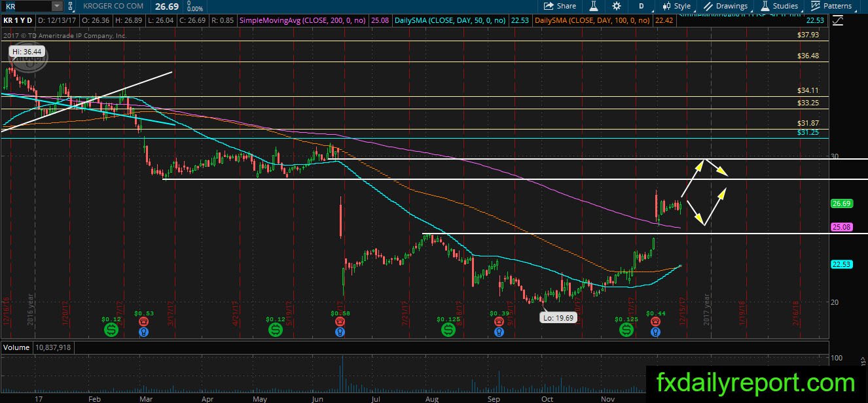Click the 26.69 current price axis tag
The height and width of the screenshot is (403, 868).
[x=841, y=203]
